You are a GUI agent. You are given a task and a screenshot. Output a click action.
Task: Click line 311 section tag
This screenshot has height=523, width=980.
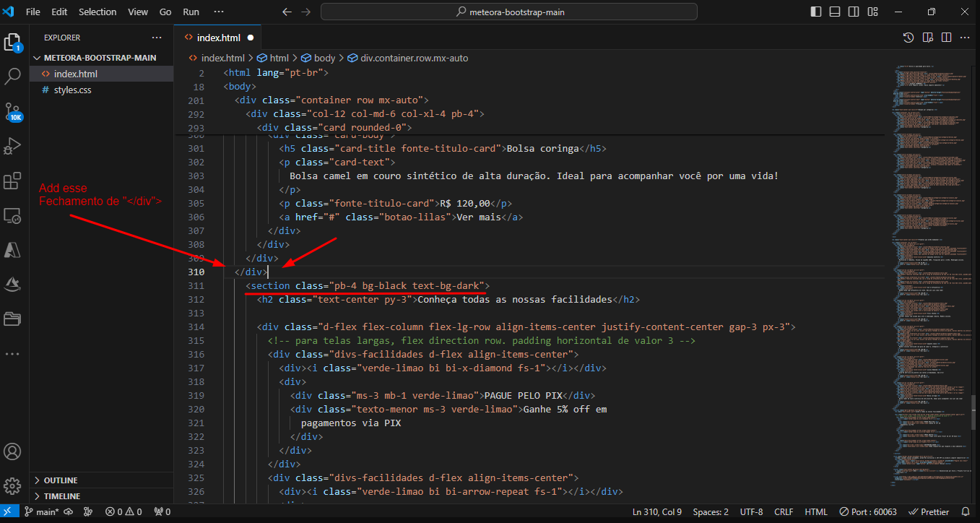[368, 286]
